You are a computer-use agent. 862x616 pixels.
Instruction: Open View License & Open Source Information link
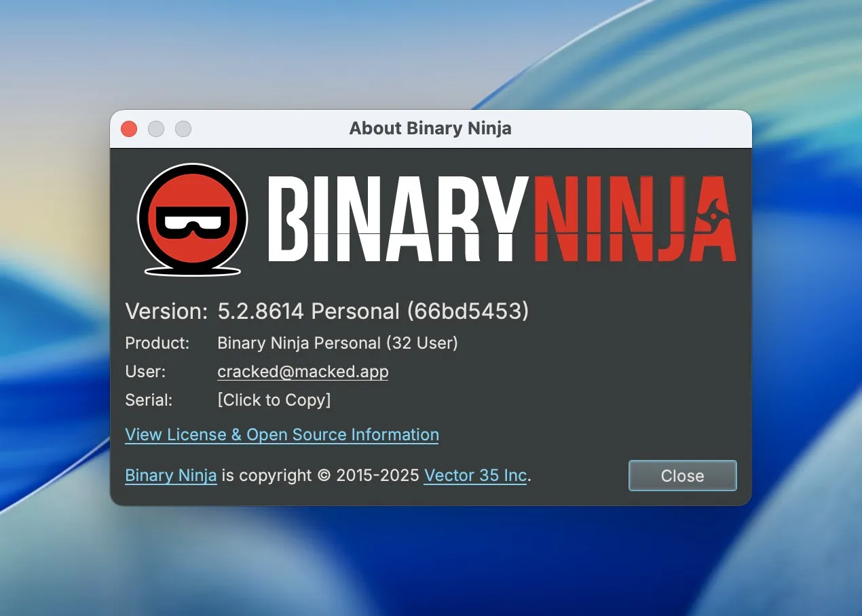coord(282,435)
